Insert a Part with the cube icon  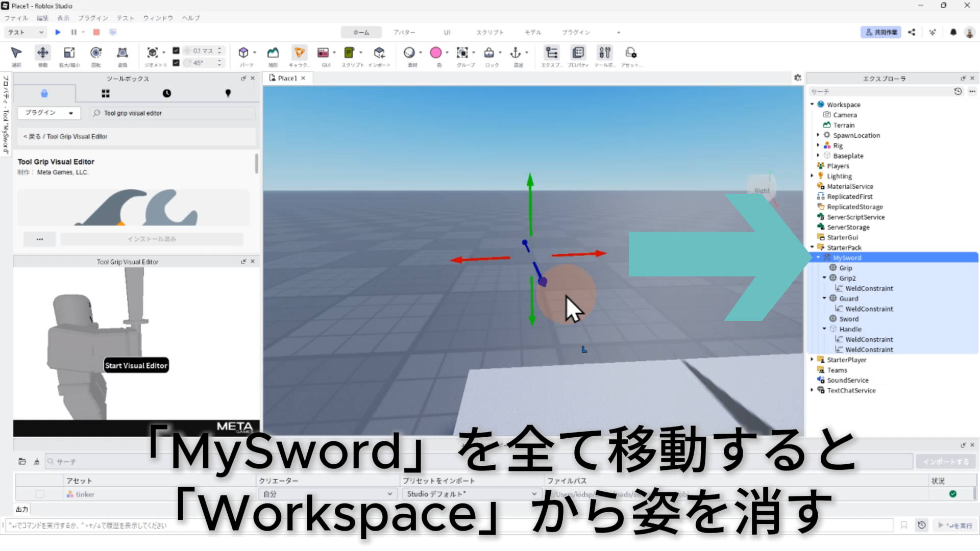tap(243, 53)
